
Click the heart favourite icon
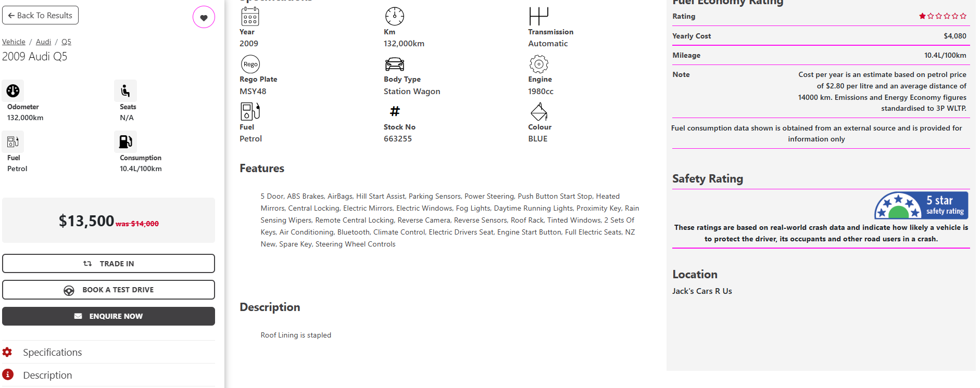point(204,17)
